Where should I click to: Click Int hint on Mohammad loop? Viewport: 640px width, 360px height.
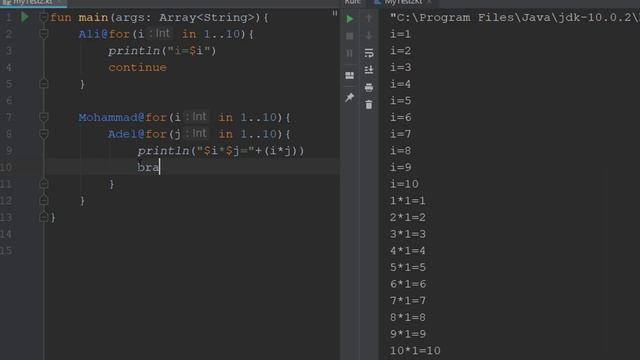pos(197,117)
